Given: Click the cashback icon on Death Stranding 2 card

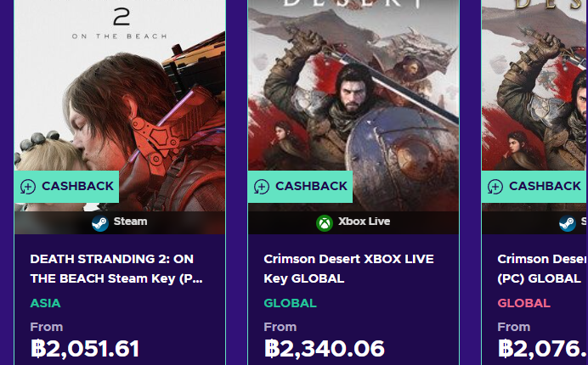Looking at the screenshot, I should tap(28, 187).
